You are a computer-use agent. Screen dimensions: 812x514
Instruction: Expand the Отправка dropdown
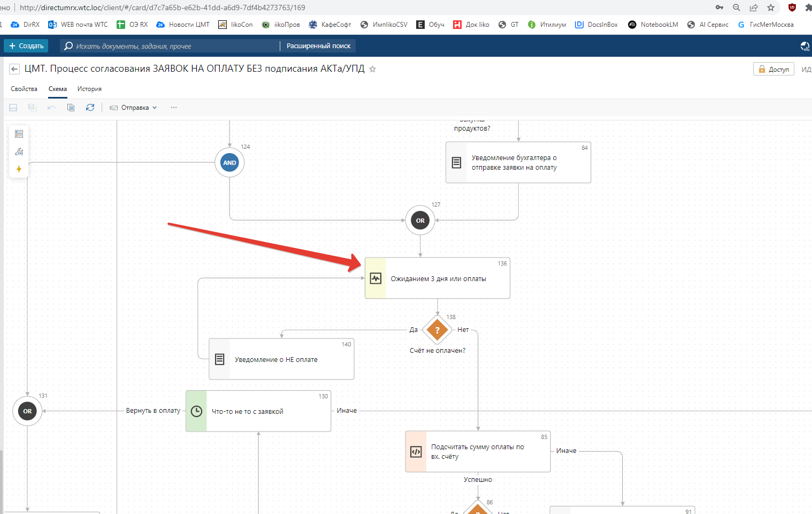point(134,108)
